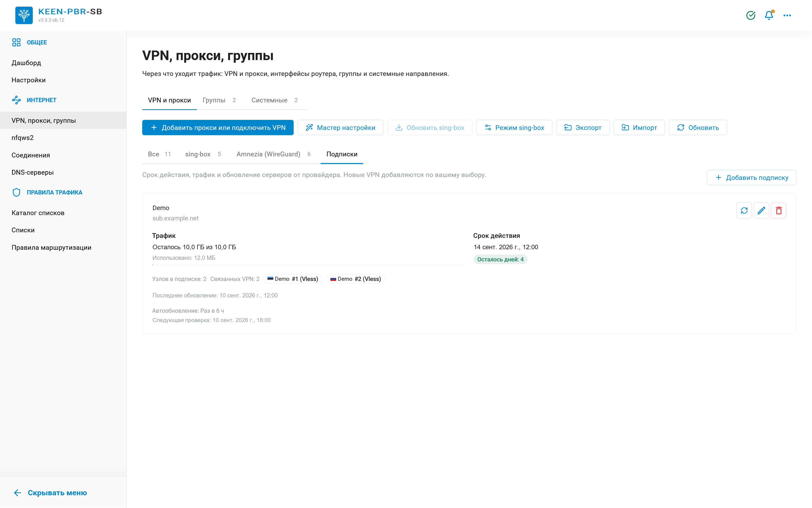The image size is (812, 508).
Task: Show the Все filter tab
Action: 159,154
